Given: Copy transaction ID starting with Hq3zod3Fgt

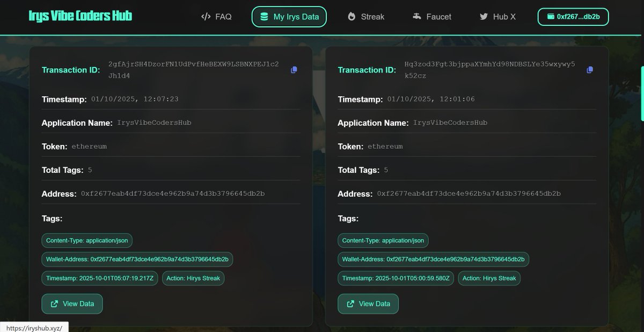Looking at the screenshot, I should click(x=590, y=70).
